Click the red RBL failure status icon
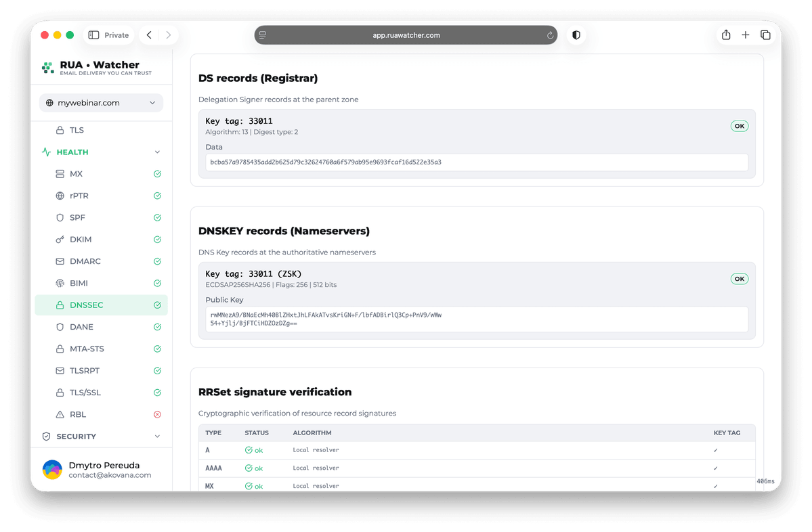 (x=157, y=414)
